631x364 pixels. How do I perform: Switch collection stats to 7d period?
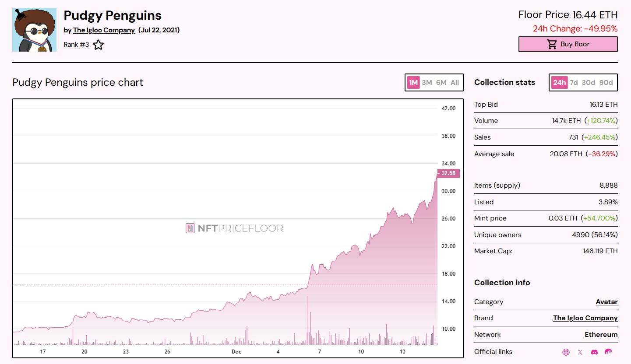pos(574,82)
